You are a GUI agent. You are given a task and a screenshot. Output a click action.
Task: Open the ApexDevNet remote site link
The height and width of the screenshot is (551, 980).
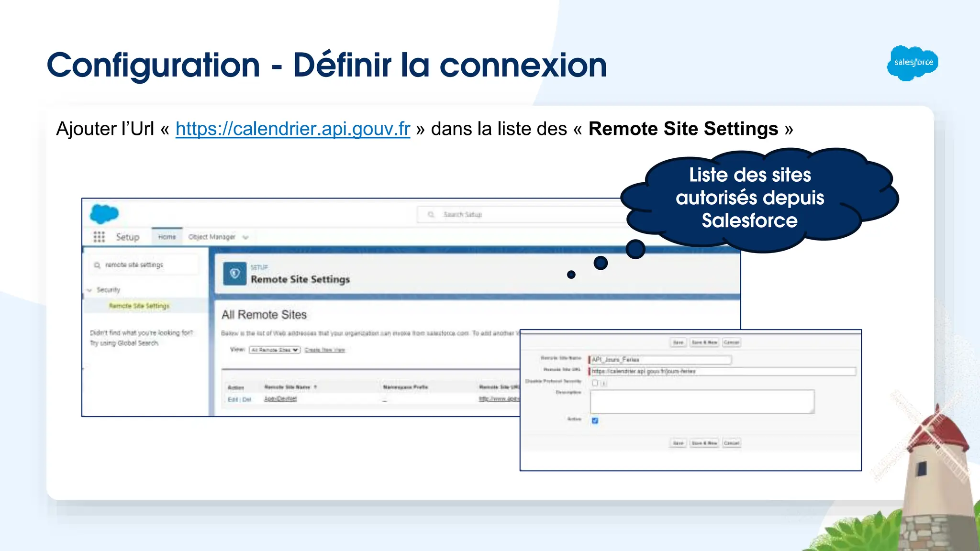(280, 398)
